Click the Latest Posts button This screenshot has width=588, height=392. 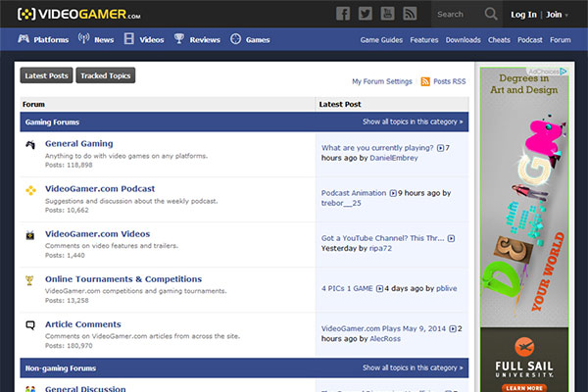tap(46, 75)
